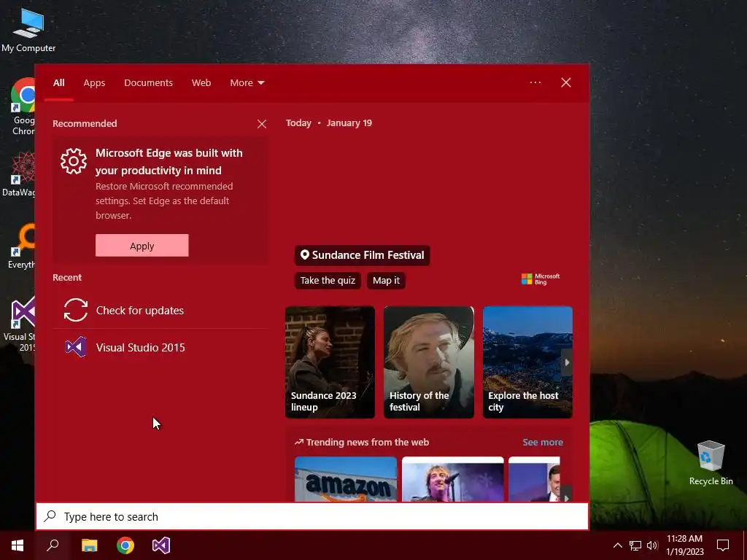Image resolution: width=747 pixels, height=560 pixels.
Task: Click the Take the quiz button
Action: tap(328, 281)
